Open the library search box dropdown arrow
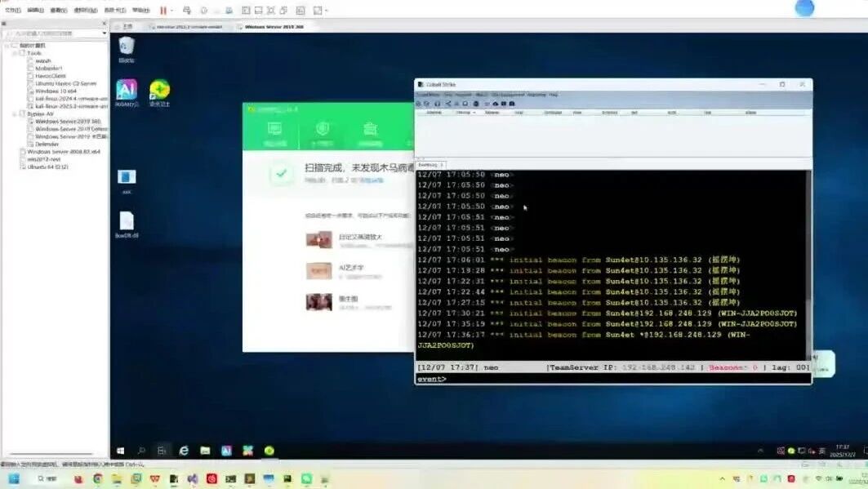 (x=104, y=33)
